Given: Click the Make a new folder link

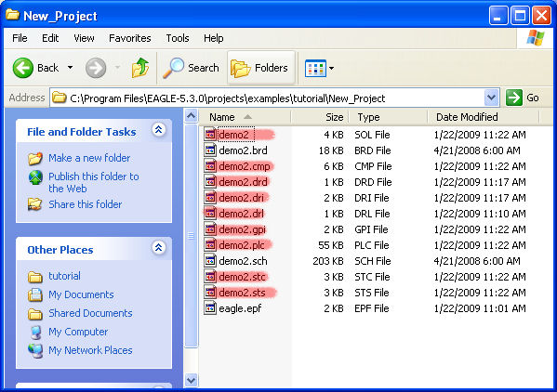Looking at the screenshot, I should tap(89, 158).
